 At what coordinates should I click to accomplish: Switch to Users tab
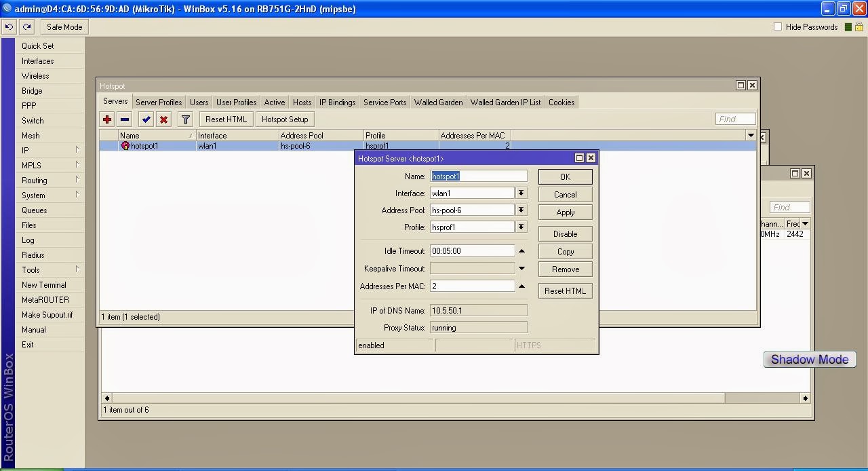tap(199, 102)
